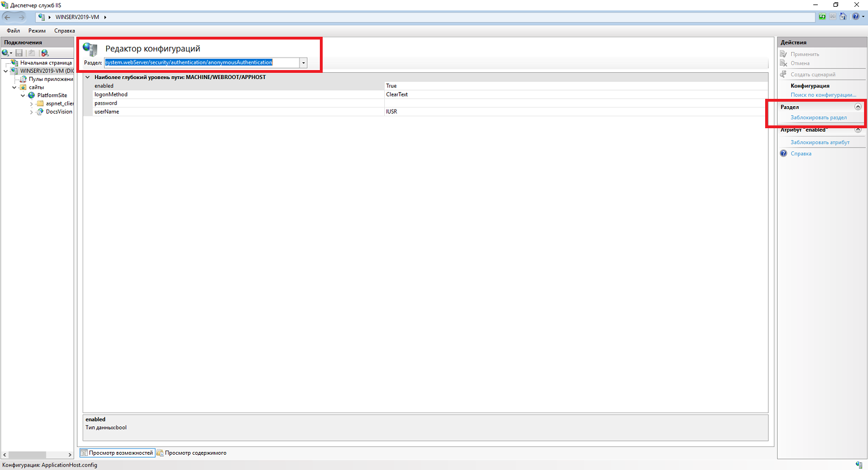
Task: Click the Заблокировать раздел link
Action: [x=818, y=117]
